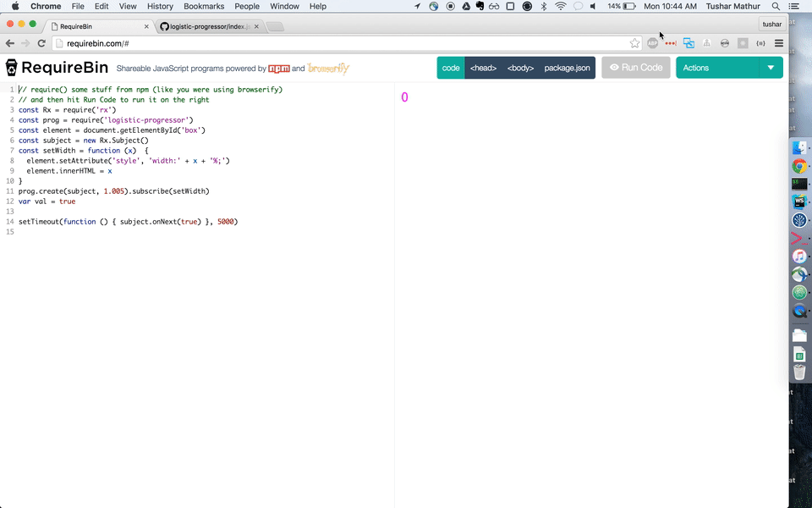
Task: Click code line const Rx = require('rx')
Action: [68, 110]
